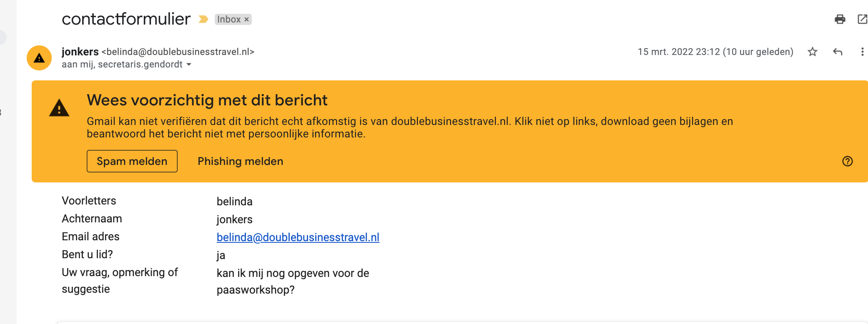Choose Phishing melden in the warning banner
868x324 pixels.
click(x=240, y=161)
